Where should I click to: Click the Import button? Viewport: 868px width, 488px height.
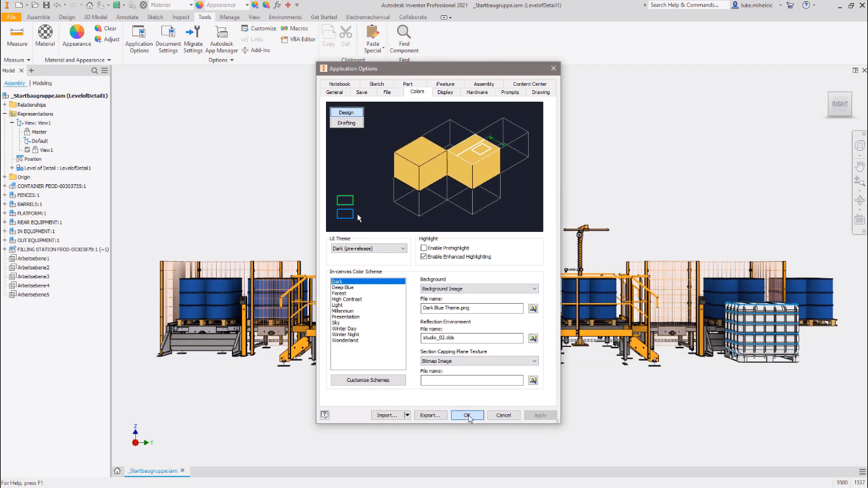[387, 415]
